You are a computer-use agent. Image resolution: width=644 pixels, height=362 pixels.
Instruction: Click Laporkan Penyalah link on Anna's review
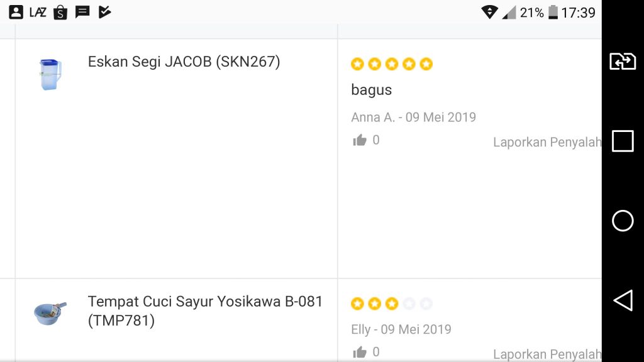[x=547, y=142]
